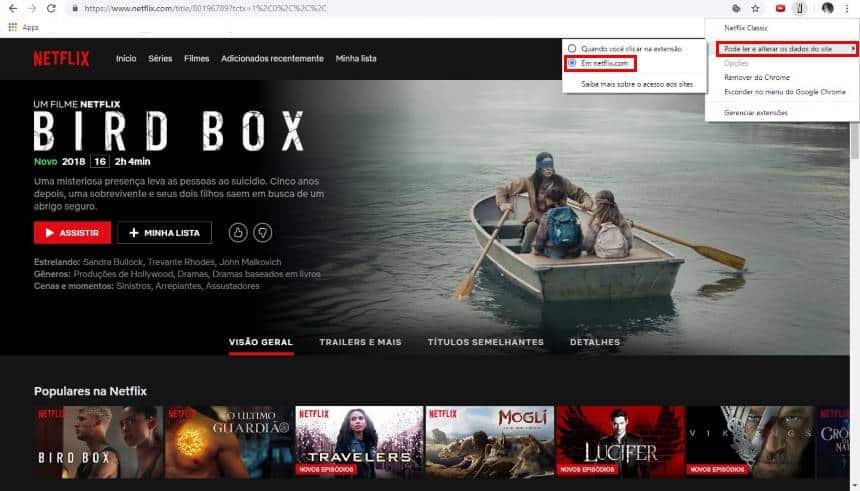Switch to the 'Visão Geral' tab
The height and width of the screenshot is (491, 860).
261,342
